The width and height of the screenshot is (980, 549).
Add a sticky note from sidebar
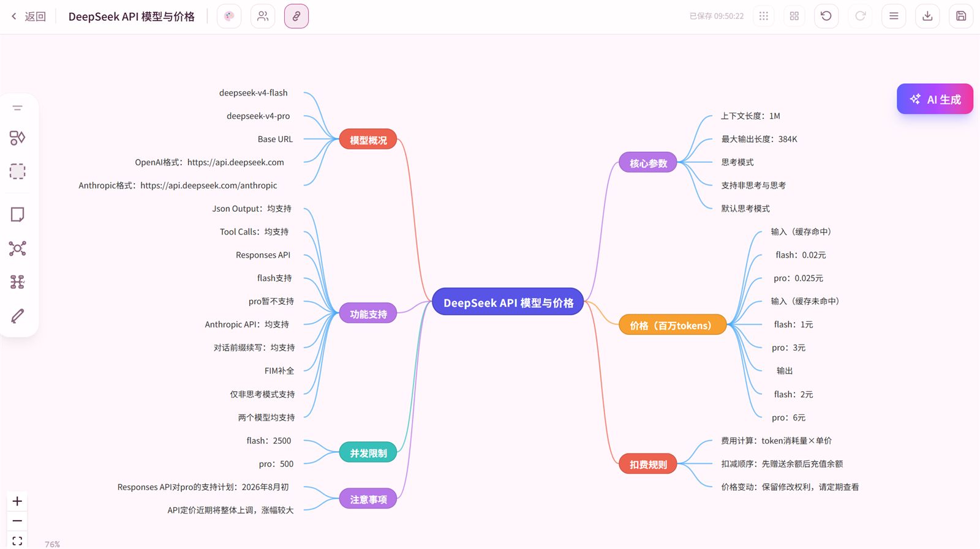click(x=18, y=215)
